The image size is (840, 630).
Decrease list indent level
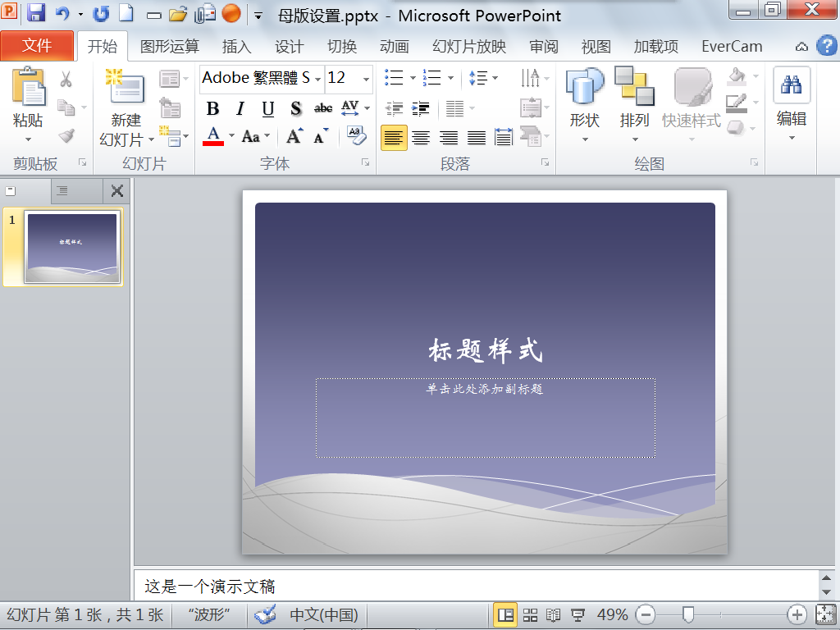394,109
